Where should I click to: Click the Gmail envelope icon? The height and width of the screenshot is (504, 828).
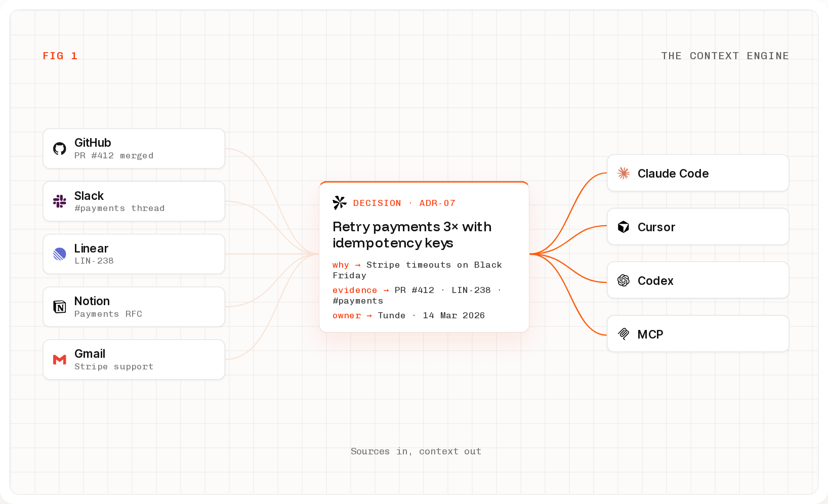(x=60, y=360)
